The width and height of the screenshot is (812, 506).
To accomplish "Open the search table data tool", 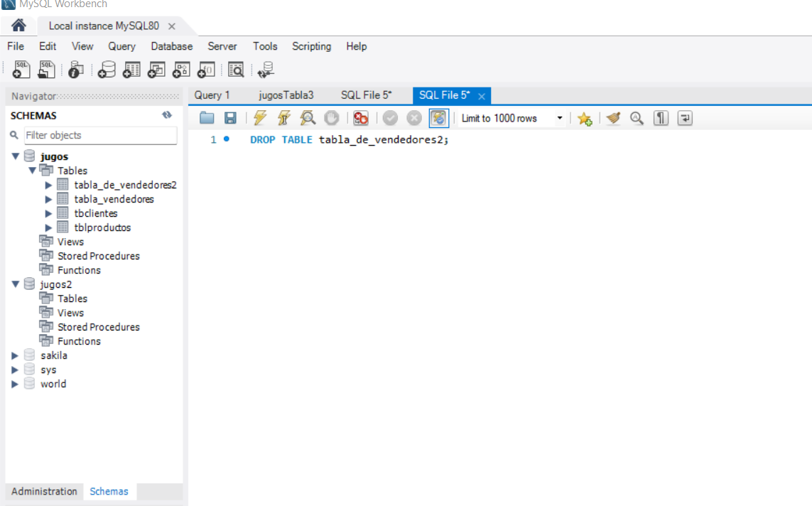I will click(236, 70).
